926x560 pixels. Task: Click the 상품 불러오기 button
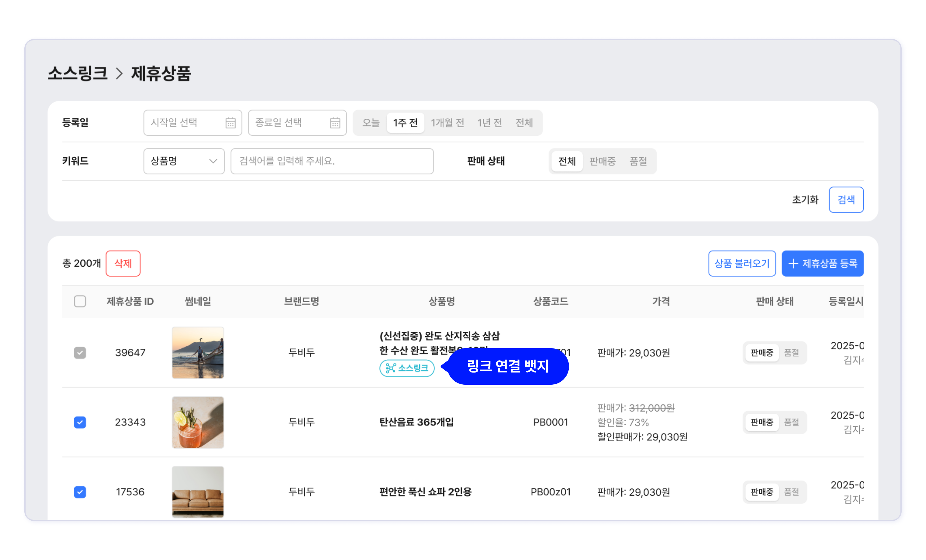[x=742, y=264]
